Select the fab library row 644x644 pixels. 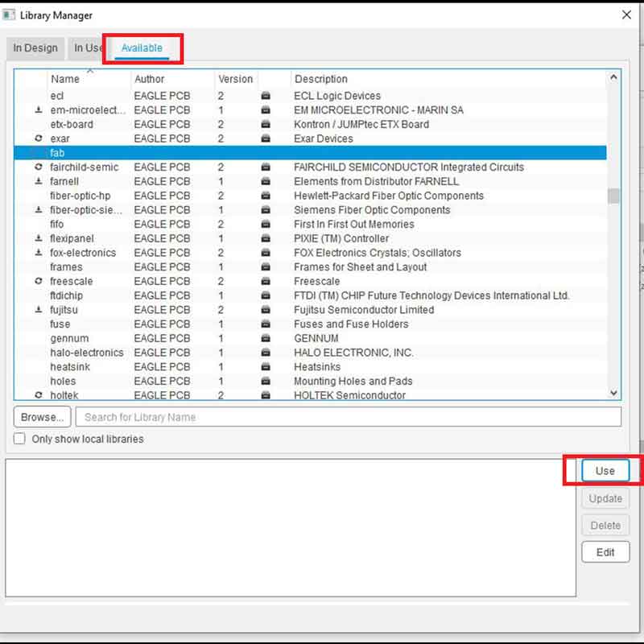tap(310, 153)
